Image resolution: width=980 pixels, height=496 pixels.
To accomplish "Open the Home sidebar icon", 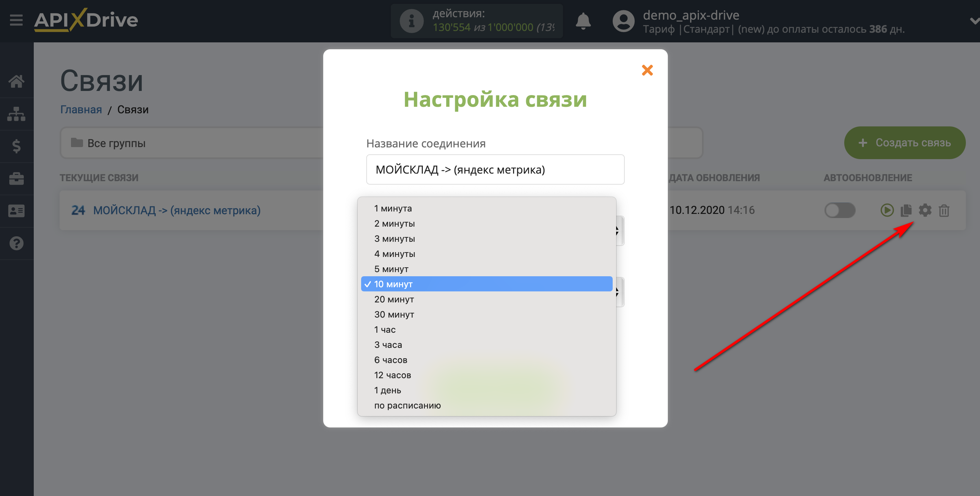I will pos(16,81).
